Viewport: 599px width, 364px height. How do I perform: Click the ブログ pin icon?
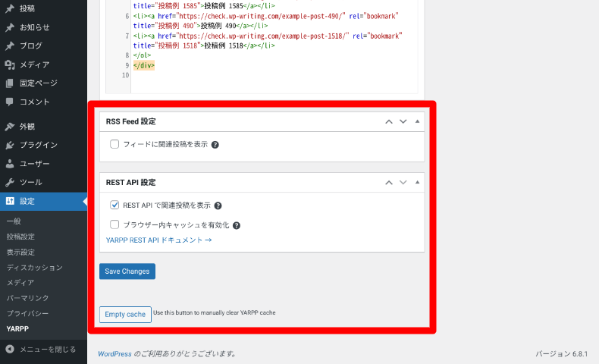pos(10,45)
